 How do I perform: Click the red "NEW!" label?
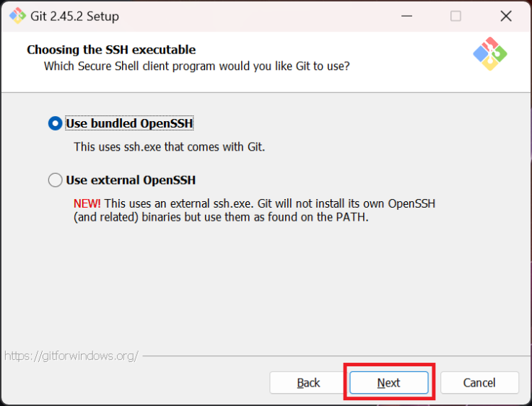[87, 203]
